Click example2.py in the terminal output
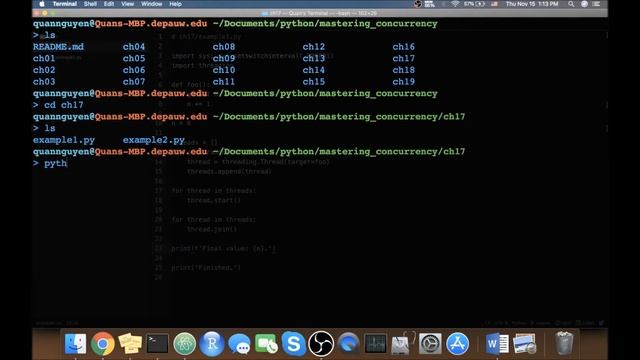The height and width of the screenshot is (360, 640). (154, 140)
